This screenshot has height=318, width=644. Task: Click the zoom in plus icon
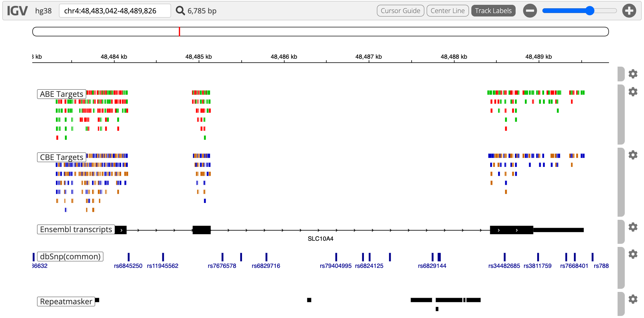(629, 11)
